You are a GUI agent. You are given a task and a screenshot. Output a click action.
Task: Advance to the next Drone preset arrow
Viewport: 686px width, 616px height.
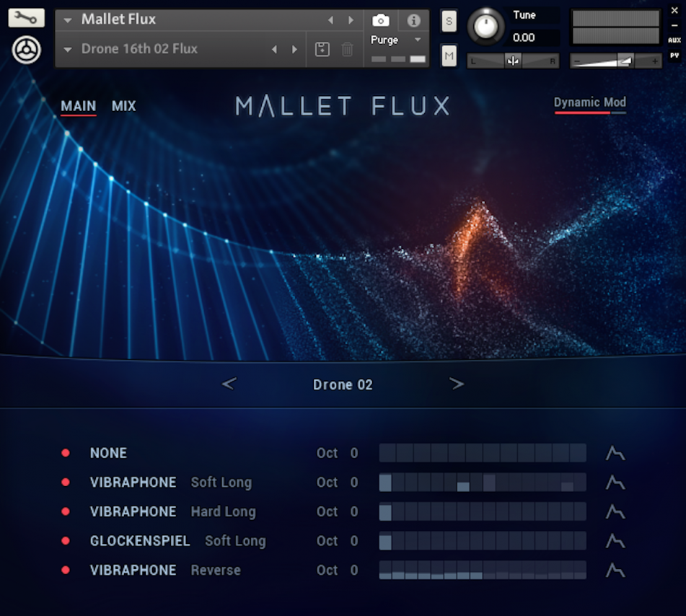(457, 384)
